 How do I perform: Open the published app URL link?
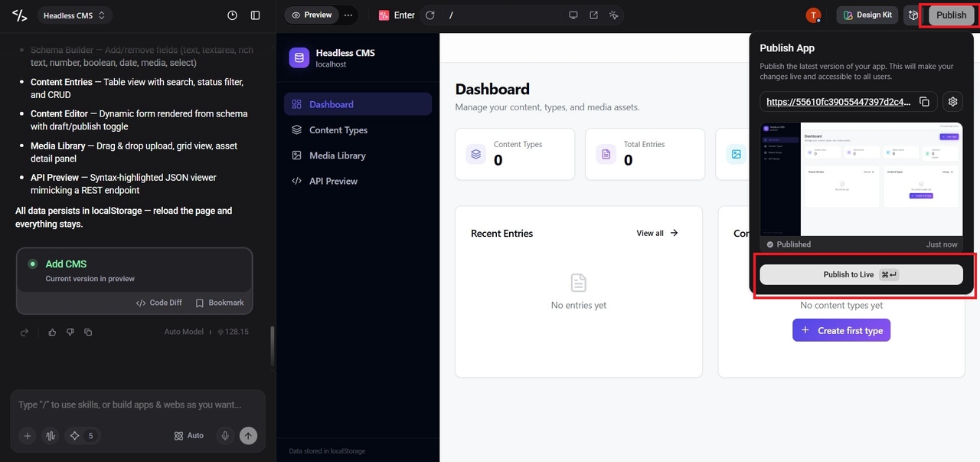(838, 101)
